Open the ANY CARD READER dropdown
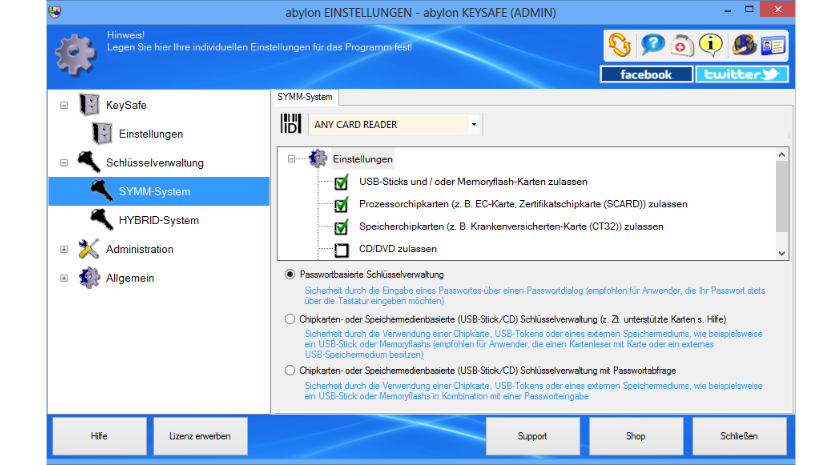The height and width of the screenshot is (465, 827). point(473,125)
